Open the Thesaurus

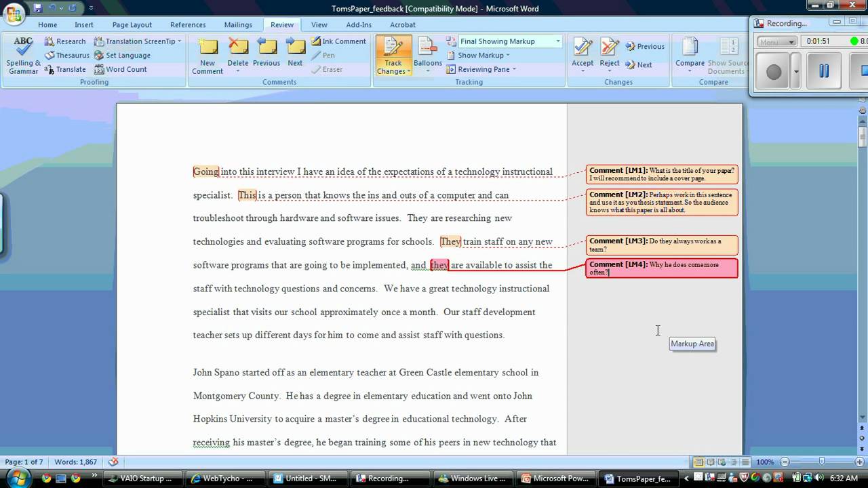tap(67, 56)
